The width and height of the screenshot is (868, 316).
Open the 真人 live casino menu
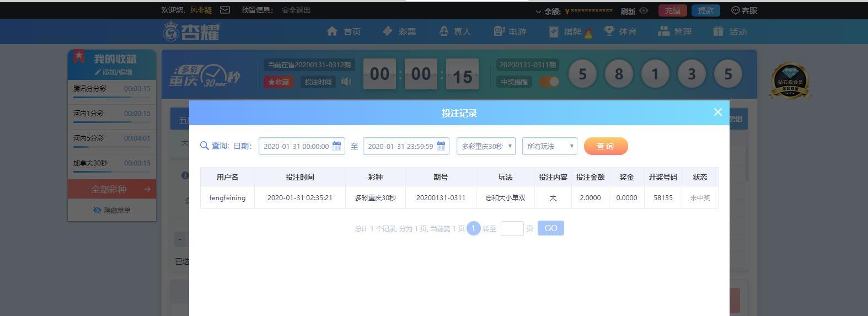(x=454, y=31)
